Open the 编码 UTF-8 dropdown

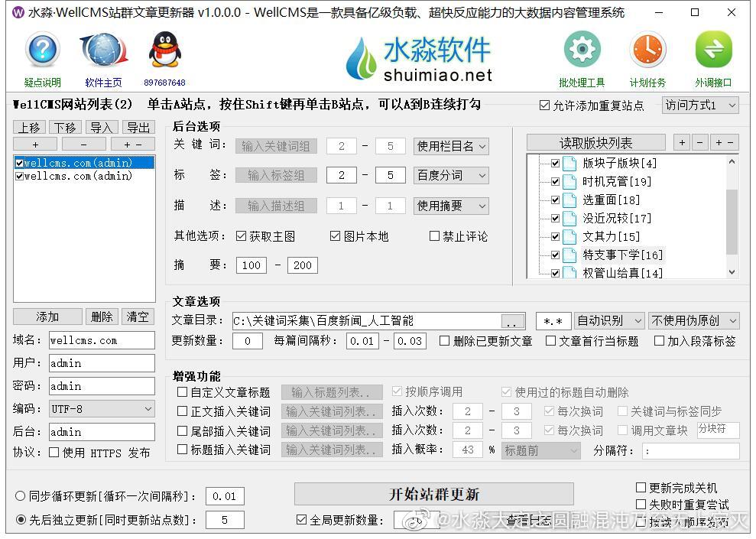point(102,409)
